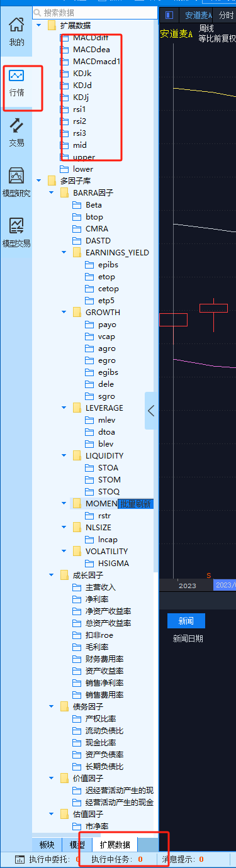Viewport: 236px width, 868px height.
Task: Open the 模型研究 sidebar icon
Action: (16, 182)
